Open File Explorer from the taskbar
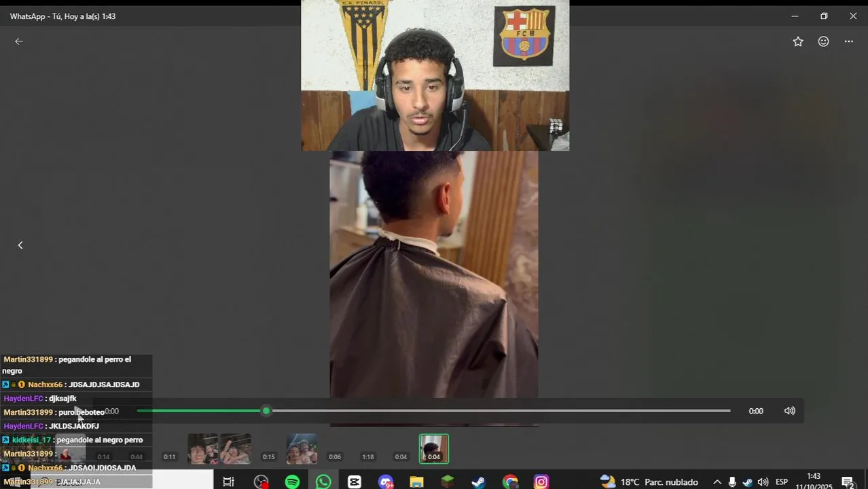868x489 pixels. click(x=416, y=482)
